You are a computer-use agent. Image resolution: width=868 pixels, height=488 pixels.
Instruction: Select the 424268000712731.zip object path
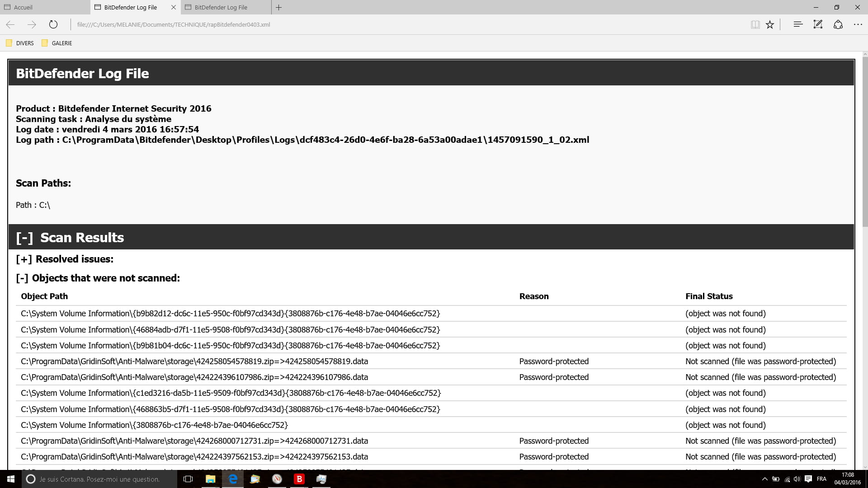coord(194,441)
